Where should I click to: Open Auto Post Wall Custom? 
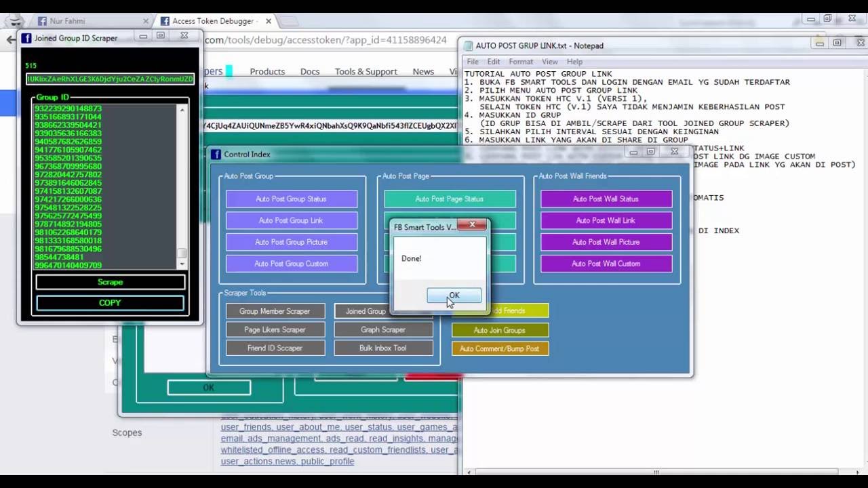(606, 264)
